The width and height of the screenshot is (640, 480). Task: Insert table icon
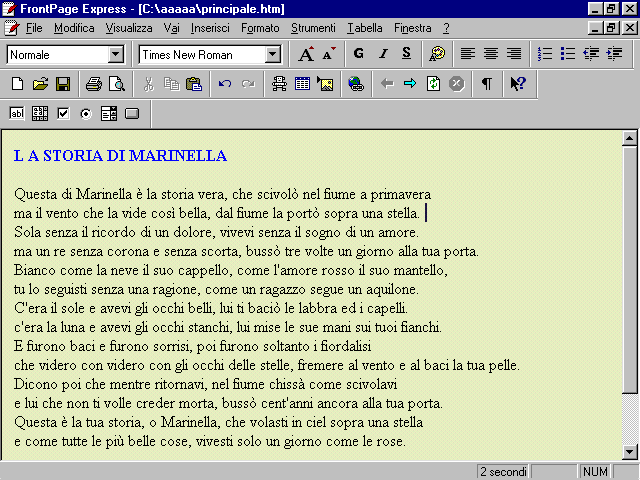[302, 84]
